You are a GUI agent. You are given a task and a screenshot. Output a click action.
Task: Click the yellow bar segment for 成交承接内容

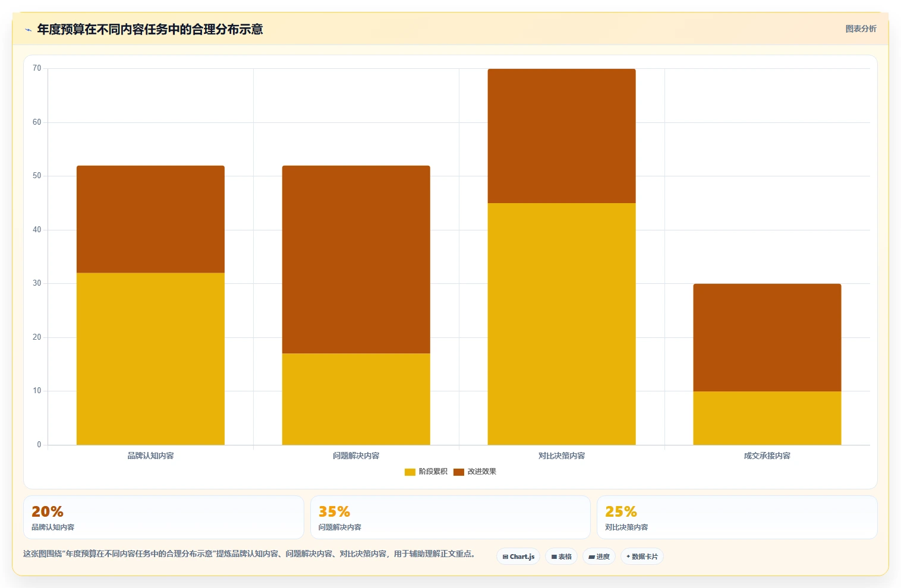point(767,418)
